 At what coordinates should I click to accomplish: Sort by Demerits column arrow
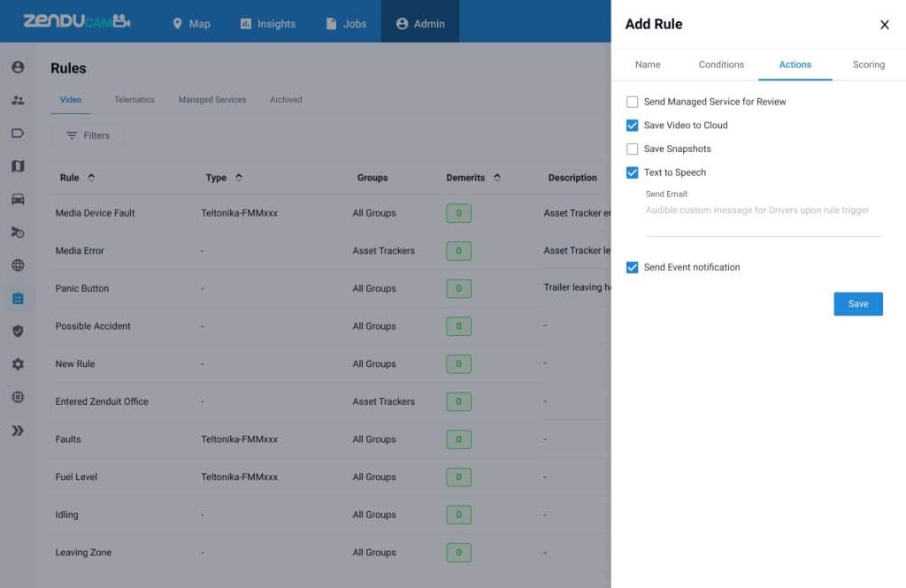click(x=497, y=178)
